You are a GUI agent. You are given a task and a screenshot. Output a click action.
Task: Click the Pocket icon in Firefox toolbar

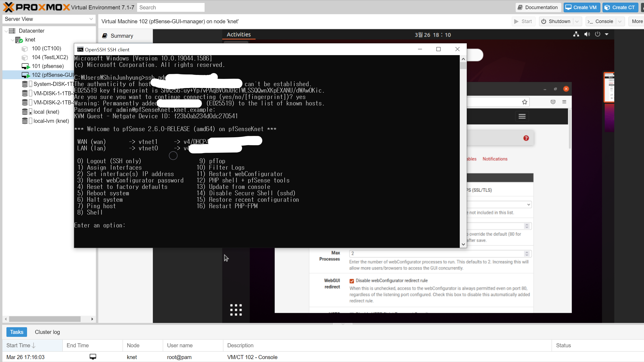(553, 102)
